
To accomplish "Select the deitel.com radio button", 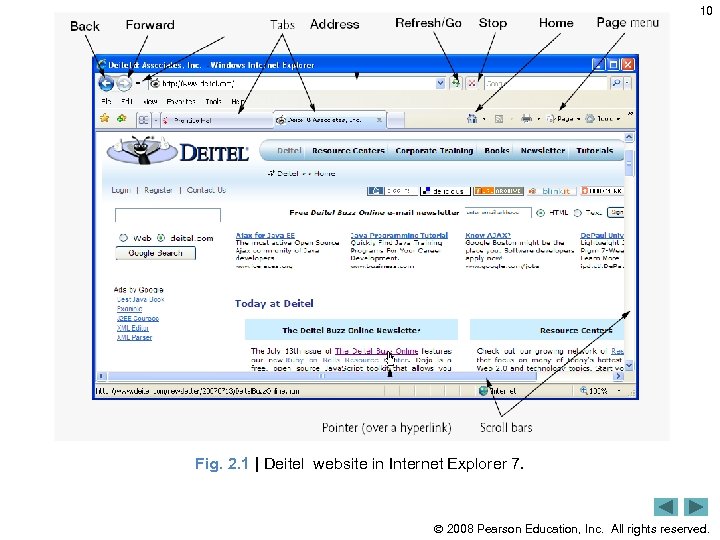I will tap(161, 238).
